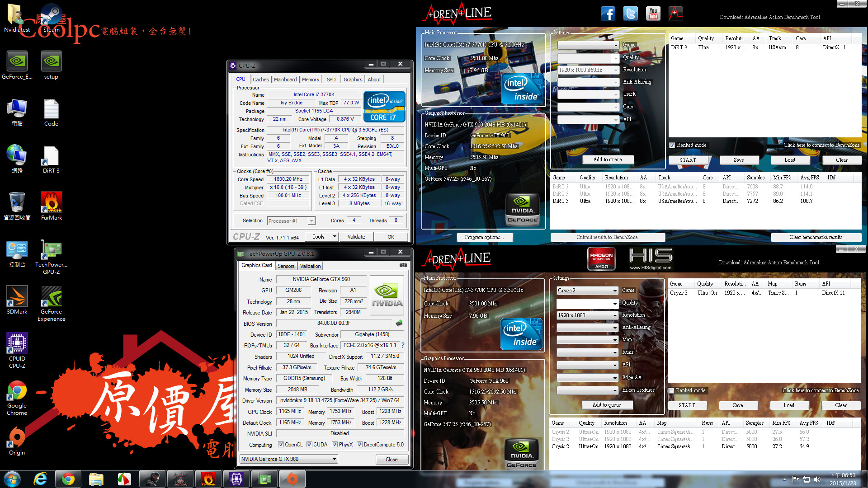Image resolution: width=868 pixels, height=488 pixels.
Task: Click Clear benchmarks results button
Action: coord(816,237)
